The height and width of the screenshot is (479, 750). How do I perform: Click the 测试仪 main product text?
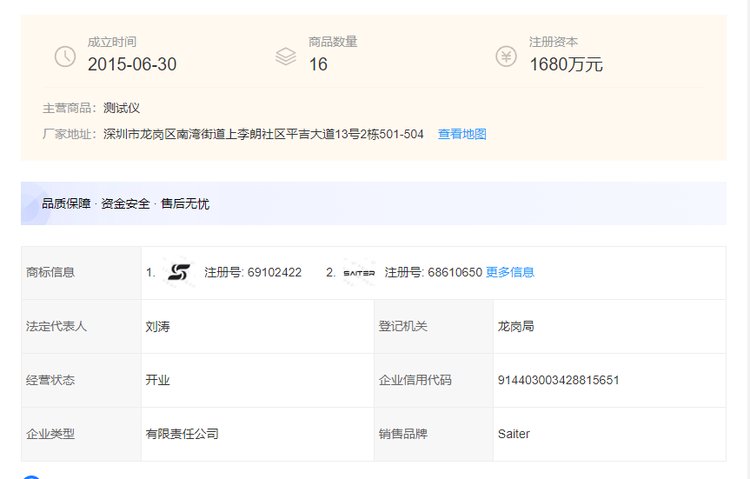click(x=121, y=108)
